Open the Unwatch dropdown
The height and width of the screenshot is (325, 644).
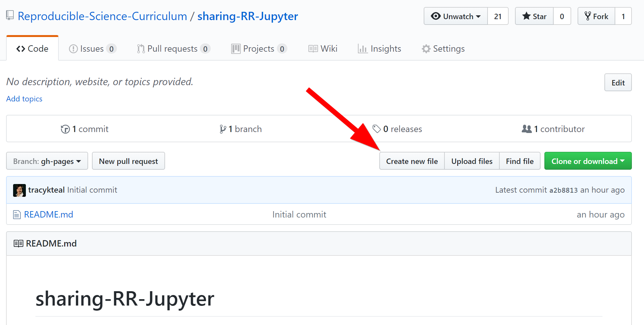pos(456,16)
